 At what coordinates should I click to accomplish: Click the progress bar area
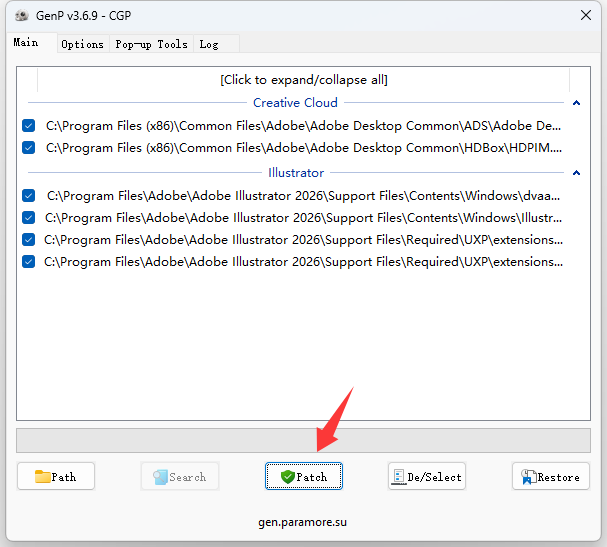click(304, 440)
